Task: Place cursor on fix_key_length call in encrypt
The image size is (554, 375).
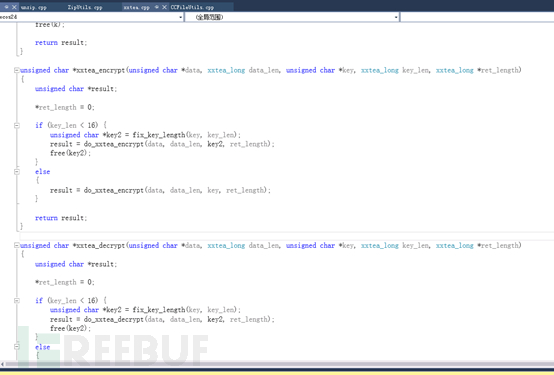Action: pyautogui.click(x=159, y=135)
